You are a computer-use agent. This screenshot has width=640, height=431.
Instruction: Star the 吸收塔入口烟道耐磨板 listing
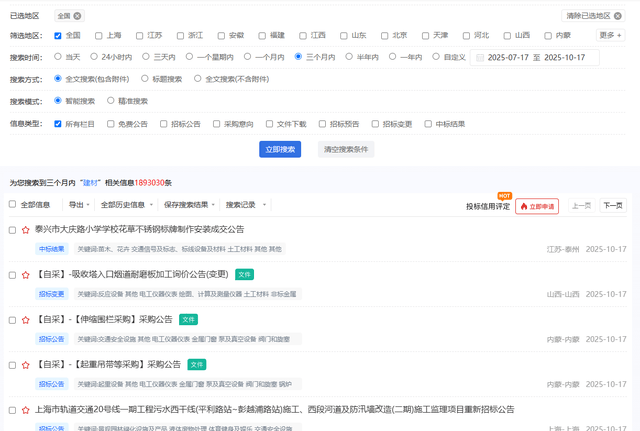click(26, 275)
